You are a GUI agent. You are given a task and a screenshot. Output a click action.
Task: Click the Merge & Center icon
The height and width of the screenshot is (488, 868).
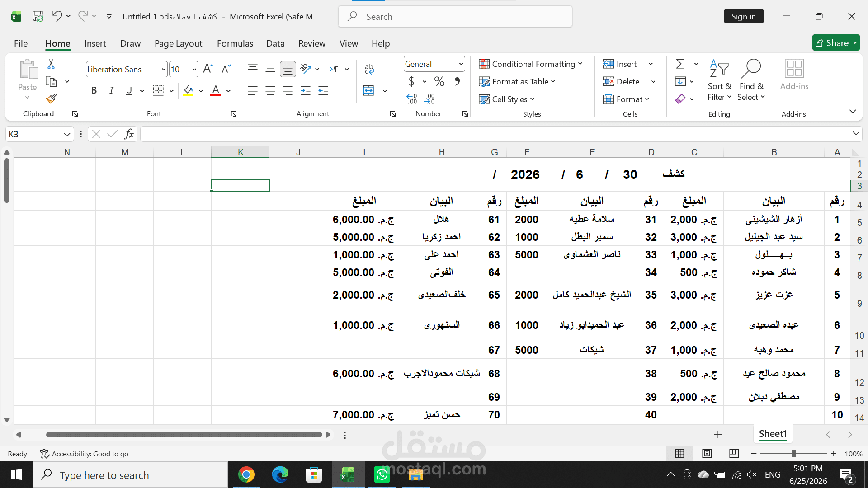pos(369,90)
